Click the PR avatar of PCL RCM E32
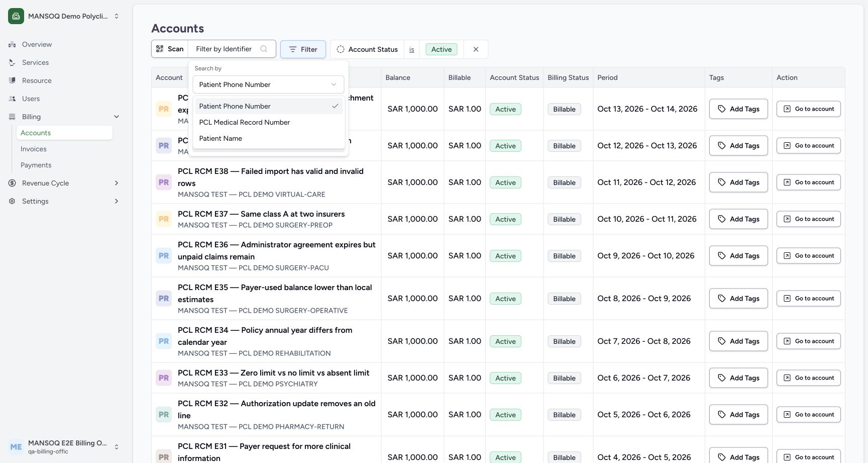Viewport: 868px width, 463px height. pos(164,414)
